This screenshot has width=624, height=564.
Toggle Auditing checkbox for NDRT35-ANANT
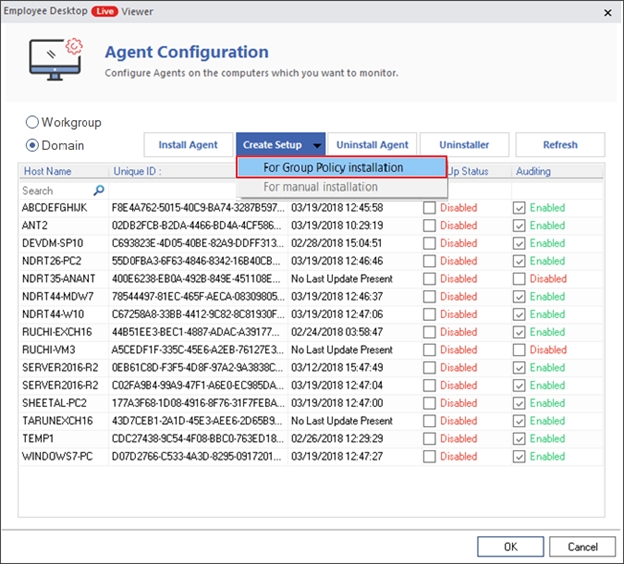[x=519, y=279]
